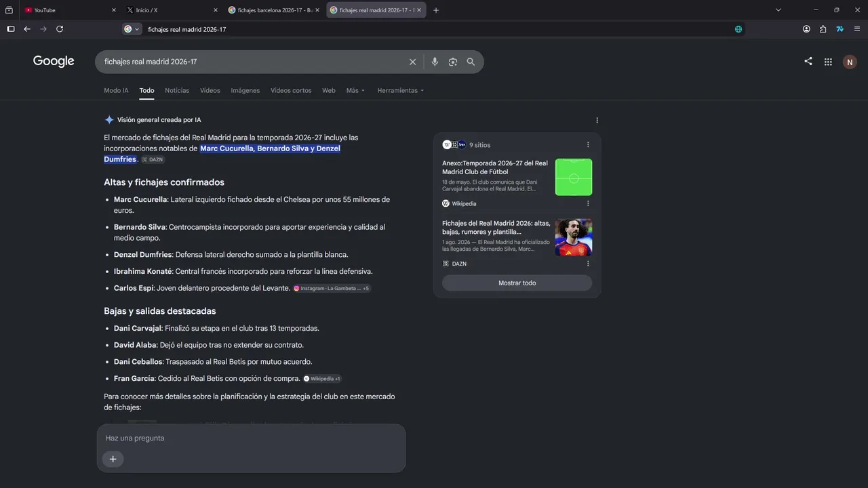Viewport: 868px width, 488px height.
Task: Open options for the Wikipedia source card
Action: click(588, 203)
